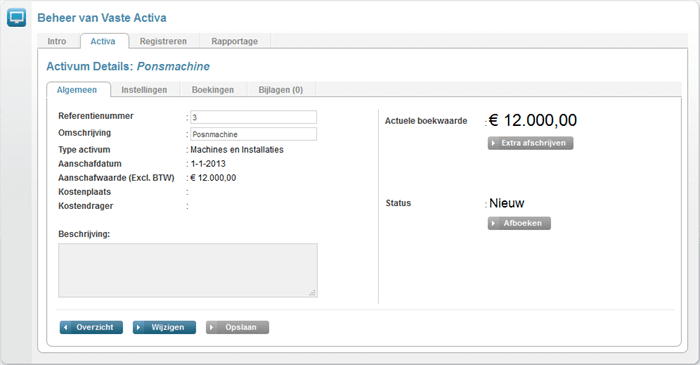Click the Kostenplaats label
Screen dimensions: 700x365
pyautogui.click(x=84, y=192)
